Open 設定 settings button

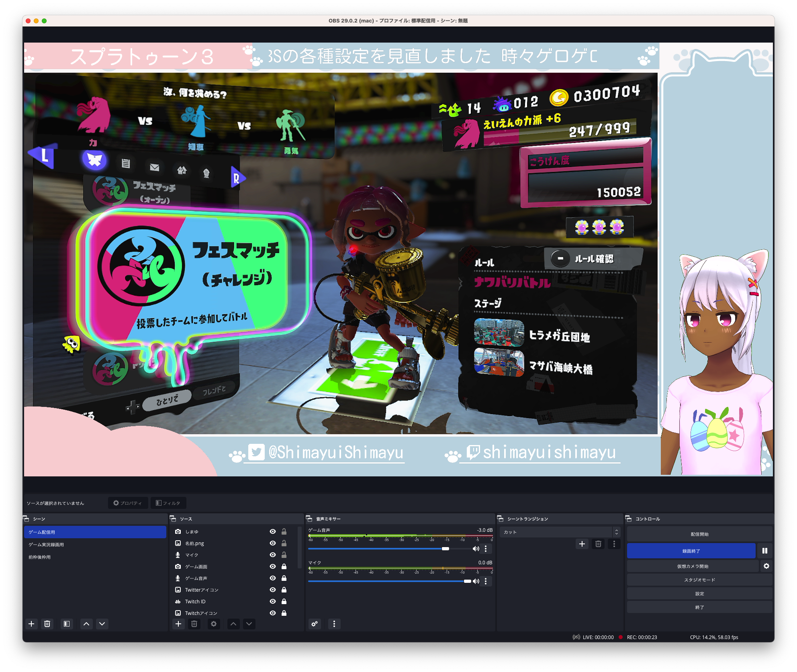[699, 593]
